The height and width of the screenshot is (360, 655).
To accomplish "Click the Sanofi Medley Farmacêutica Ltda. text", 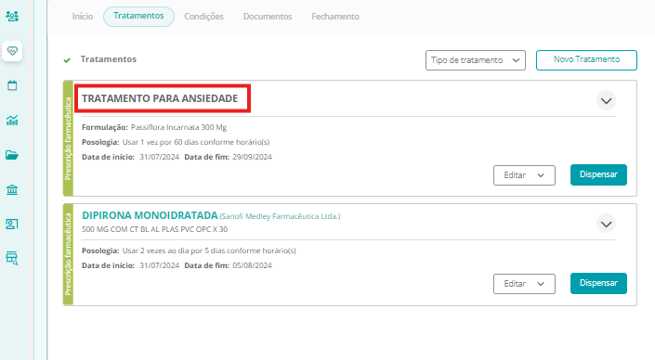I will click(x=280, y=216).
